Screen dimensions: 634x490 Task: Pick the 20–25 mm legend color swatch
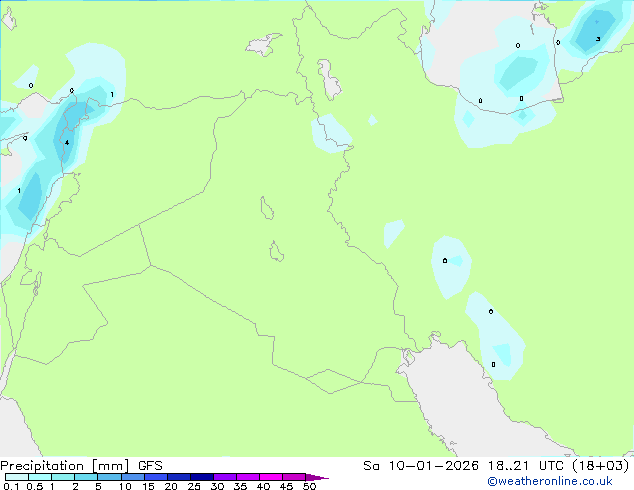click(179, 477)
